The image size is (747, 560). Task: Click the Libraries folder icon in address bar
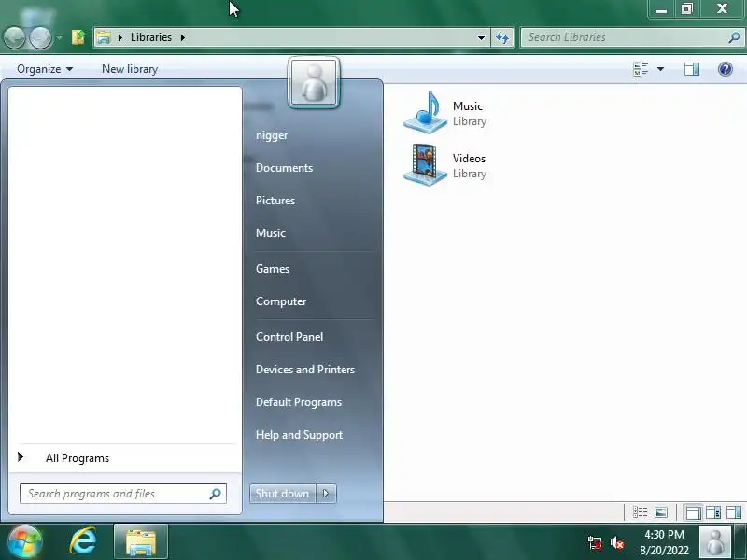coord(104,37)
